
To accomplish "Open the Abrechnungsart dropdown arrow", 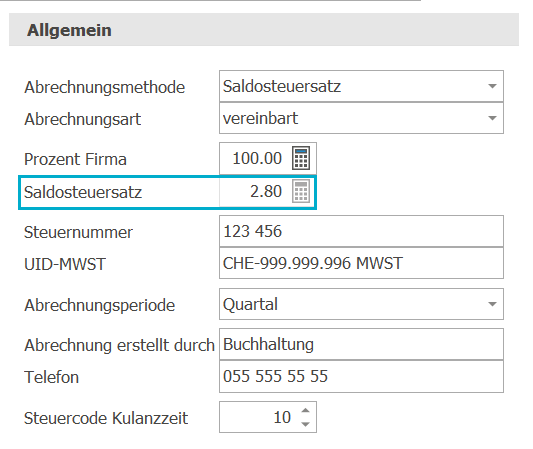I will click(492, 118).
